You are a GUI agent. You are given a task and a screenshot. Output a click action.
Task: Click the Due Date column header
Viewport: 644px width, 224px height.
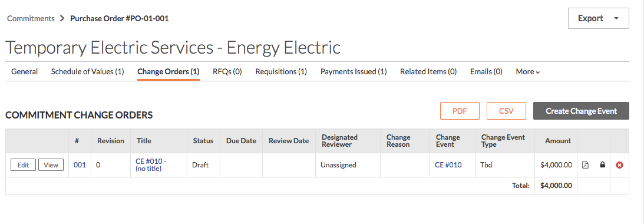[x=241, y=141]
